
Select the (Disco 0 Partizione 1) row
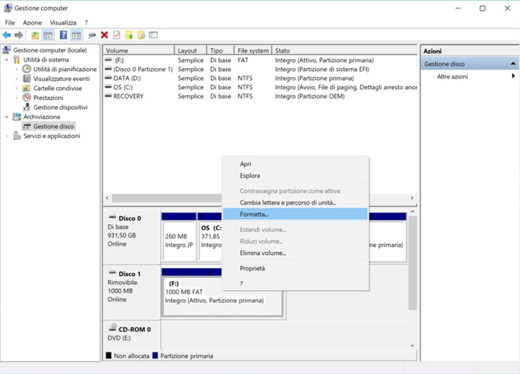(260, 69)
